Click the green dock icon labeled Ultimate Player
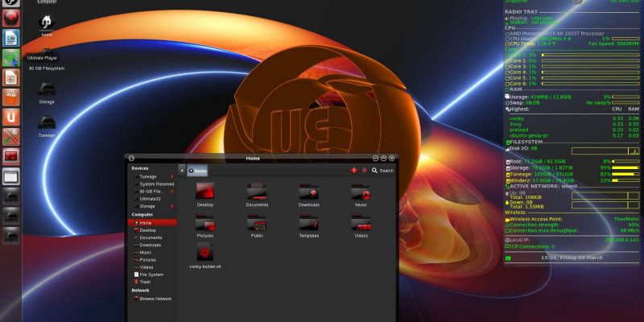Viewport: 644px width, 322px height. 11,58
